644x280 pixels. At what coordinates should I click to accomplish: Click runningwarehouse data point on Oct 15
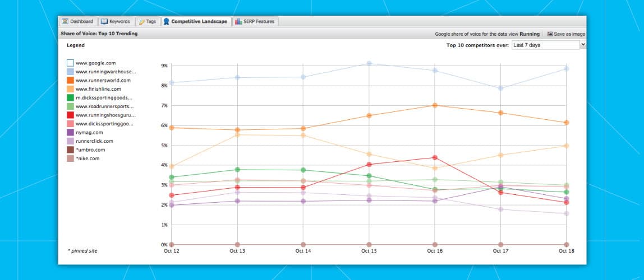369,63
